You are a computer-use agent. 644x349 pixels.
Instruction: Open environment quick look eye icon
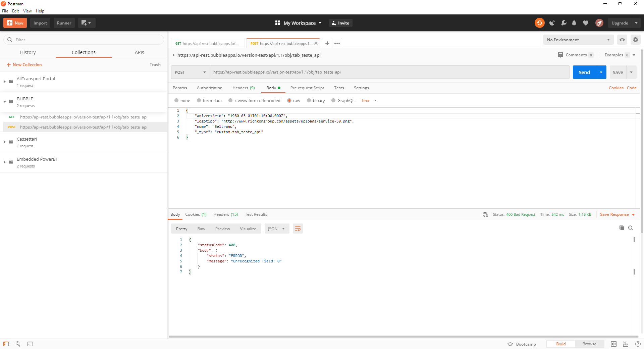(622, 40)
